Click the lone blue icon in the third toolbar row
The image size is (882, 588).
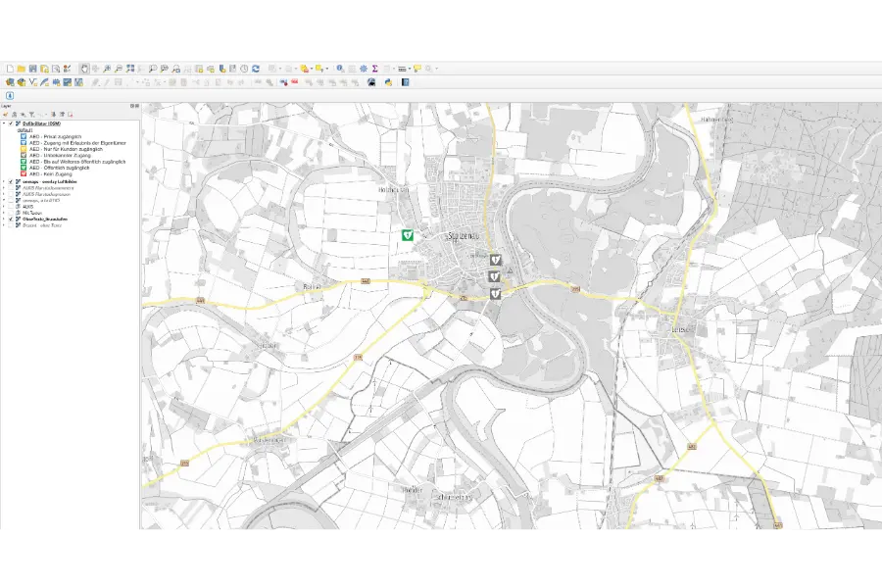coord(10,96)
